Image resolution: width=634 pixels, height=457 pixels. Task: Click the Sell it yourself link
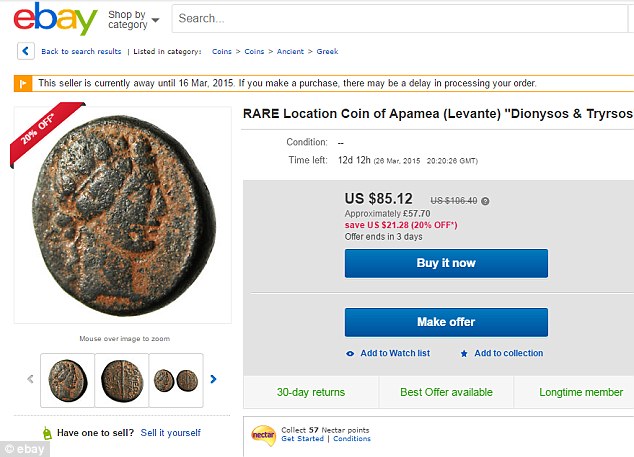coord(170,433)
